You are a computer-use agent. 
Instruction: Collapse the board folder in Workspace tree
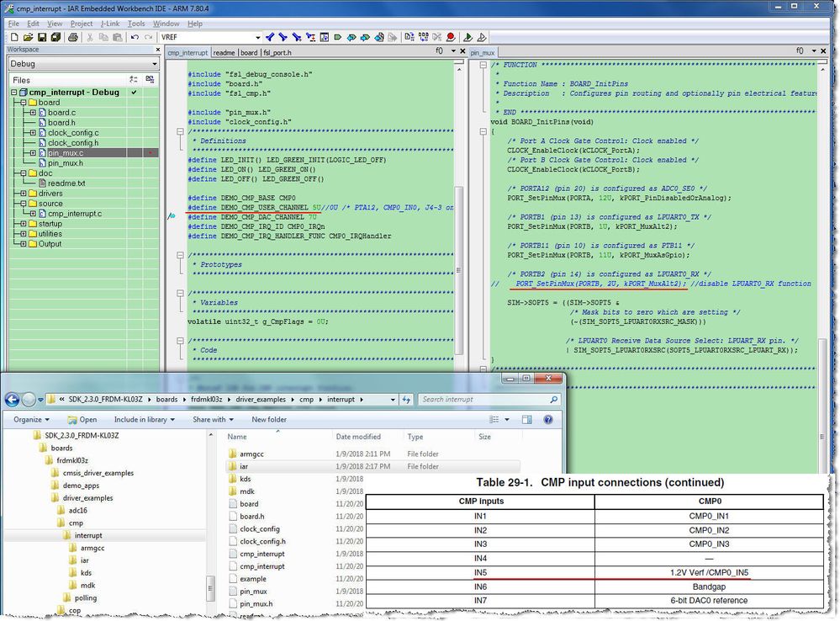pyautogui.click(x=22, y=103)
